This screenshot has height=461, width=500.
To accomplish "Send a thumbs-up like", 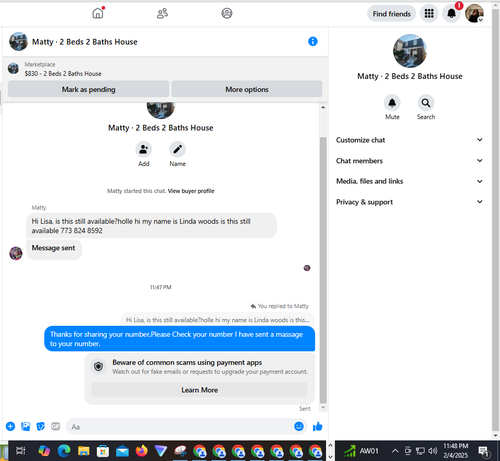I will point(318,426).
